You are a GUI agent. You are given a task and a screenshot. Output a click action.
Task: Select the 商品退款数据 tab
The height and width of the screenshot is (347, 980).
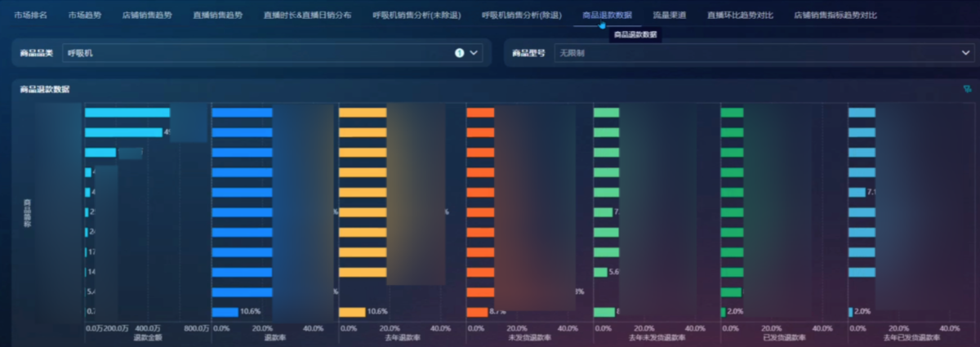tap(607, 15)
